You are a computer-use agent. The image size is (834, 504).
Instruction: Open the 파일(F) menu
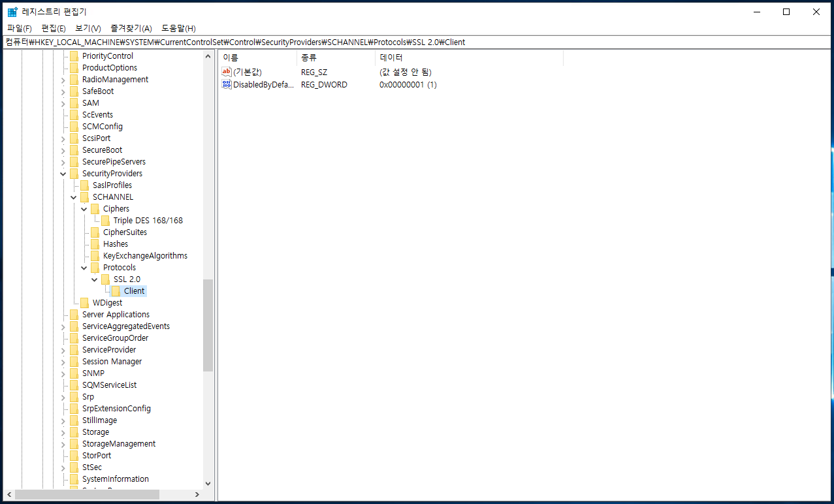19,28
